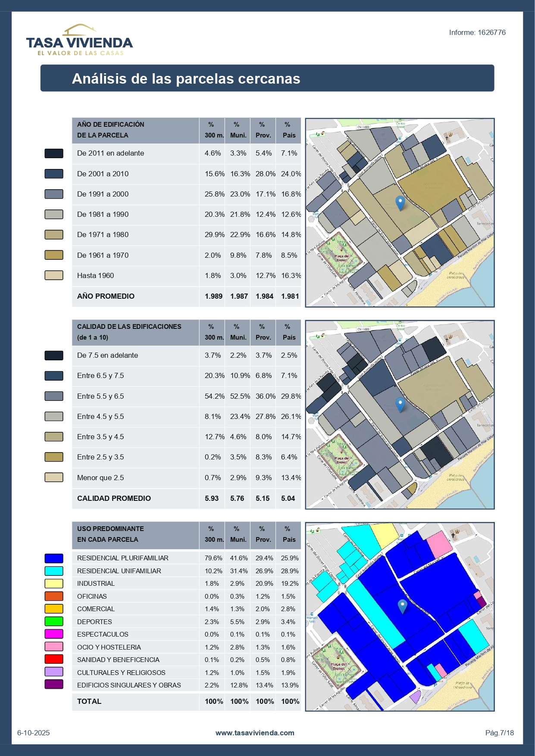Viewport: 535px width, 756px height.
Task: Click the Tasa Vivienda house logo
Action: [79, 40]
